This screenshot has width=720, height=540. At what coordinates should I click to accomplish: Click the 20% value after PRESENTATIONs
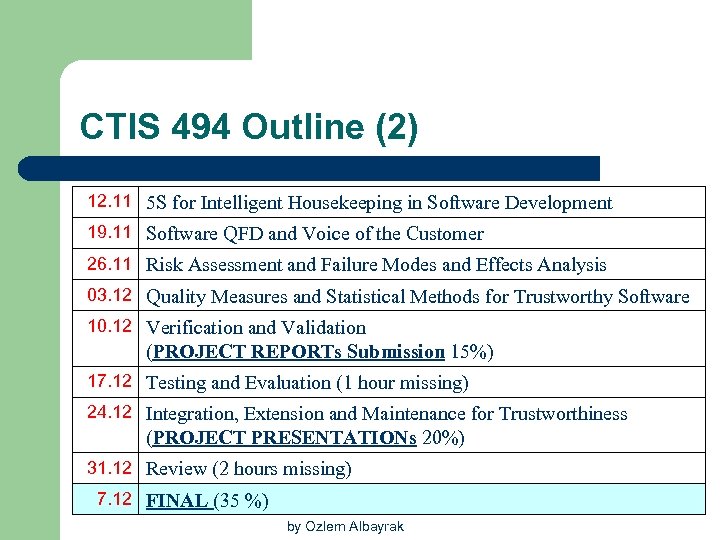click(x=440, y=438)
